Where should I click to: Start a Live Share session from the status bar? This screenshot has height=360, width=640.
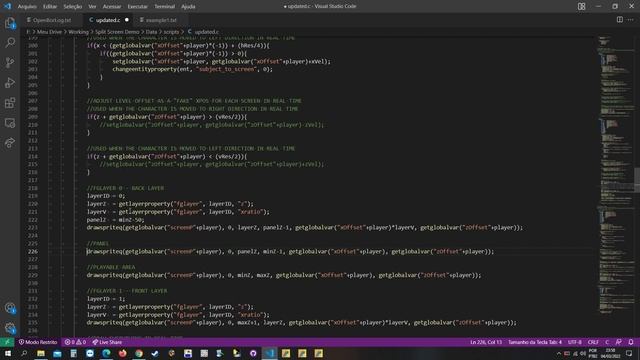click(107, 342)
